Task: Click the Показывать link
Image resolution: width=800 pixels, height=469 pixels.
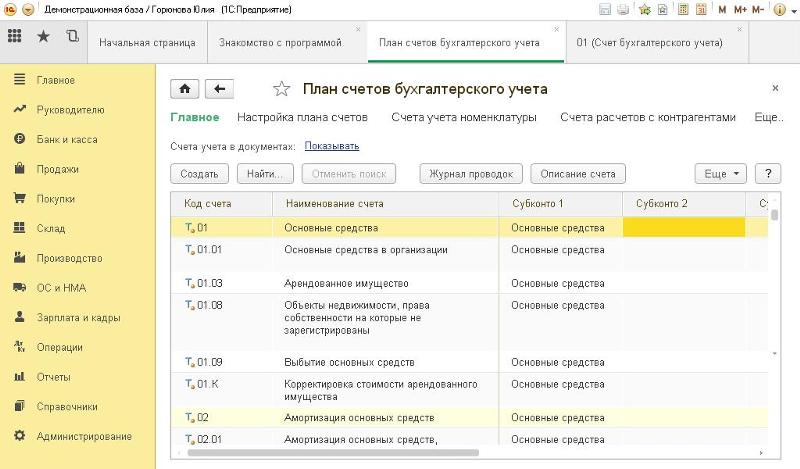Action: point(332,146)
